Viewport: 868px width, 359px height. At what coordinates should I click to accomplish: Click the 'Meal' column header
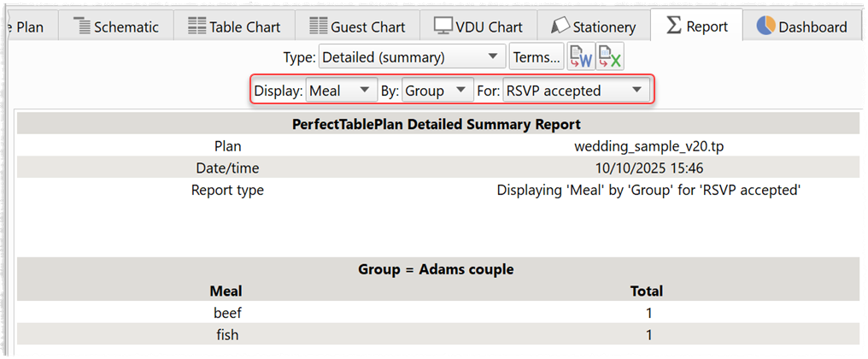tap(226, 291)
